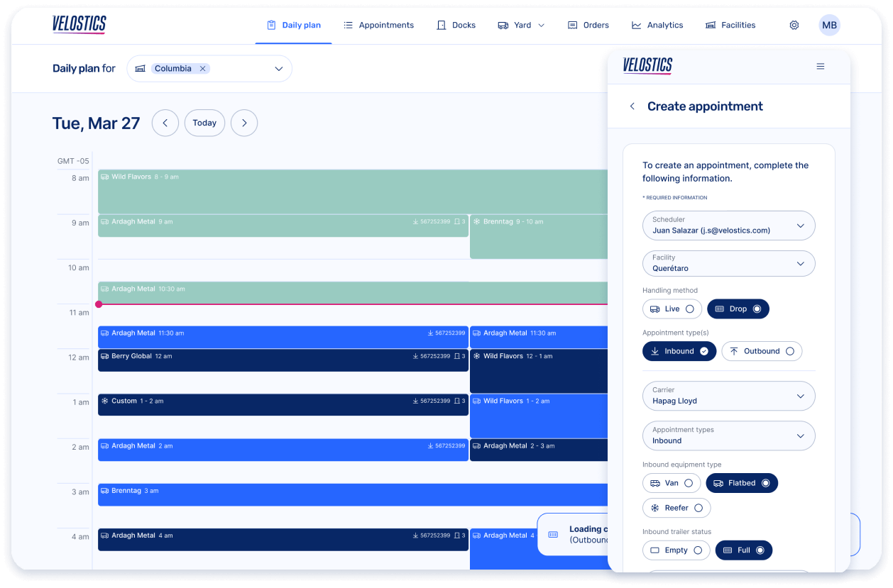Choose Reefer inbound equipment type
The height and width of the screenshot is (588, 893).
point(676,508)
